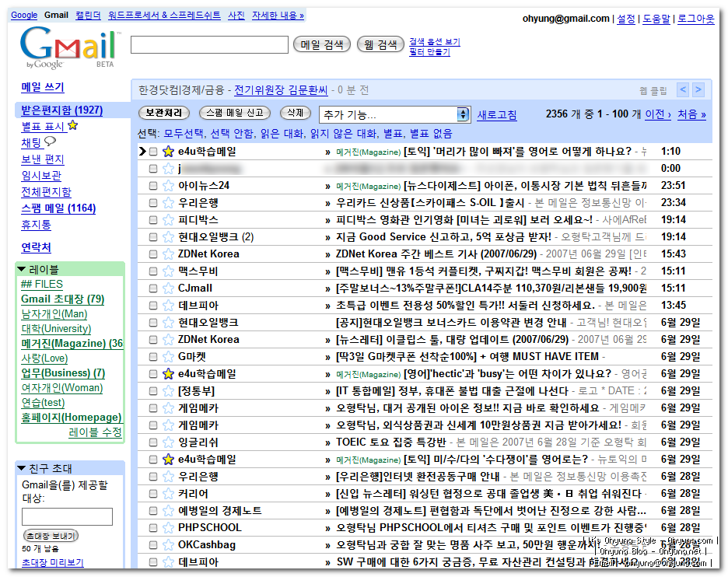Viewport: 728px width, 577px height.
Task: Star the 23:34 우리은행 message
Action: click(x=168, y=203)
